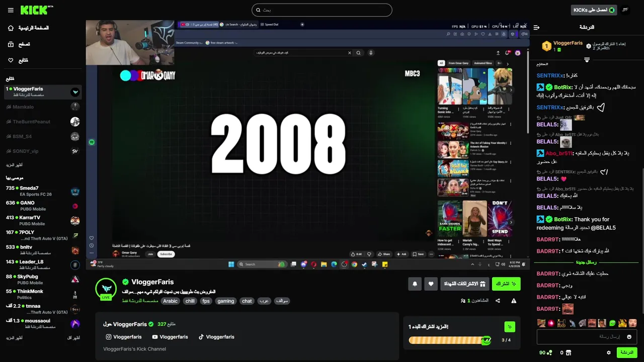Select VloggerFaris in followed channels list

(42, 92)
